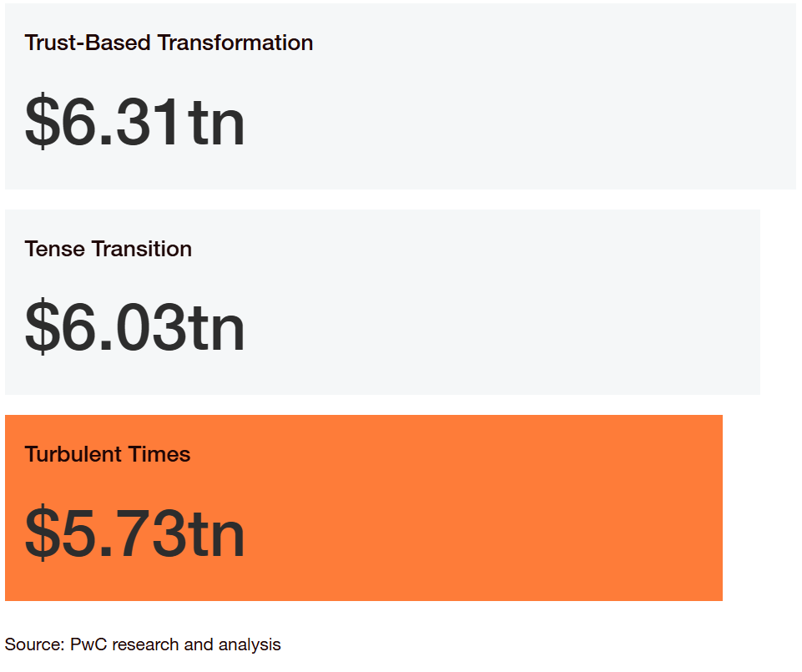Click the orange Turbulent Times bar
This screenshot has height=672, width=802.
click(x=364, y=508)
